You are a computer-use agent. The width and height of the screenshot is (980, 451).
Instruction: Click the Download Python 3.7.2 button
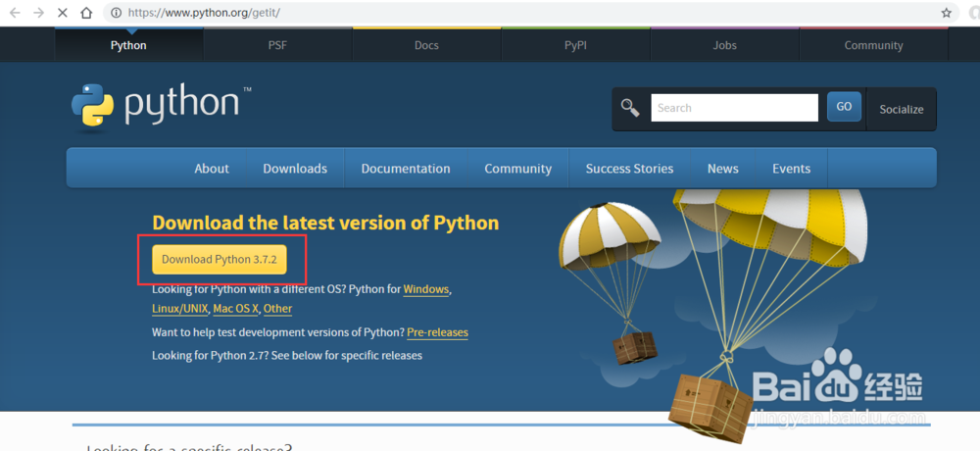click(x=220, y=259)
